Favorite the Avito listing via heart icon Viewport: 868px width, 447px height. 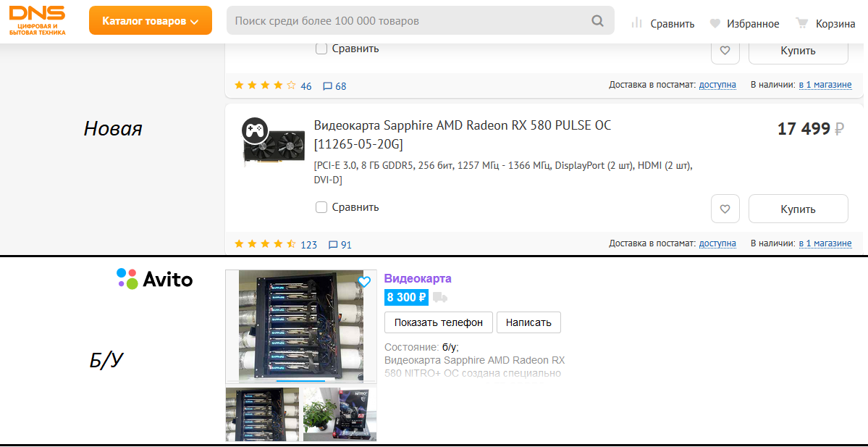pos(363,282)
